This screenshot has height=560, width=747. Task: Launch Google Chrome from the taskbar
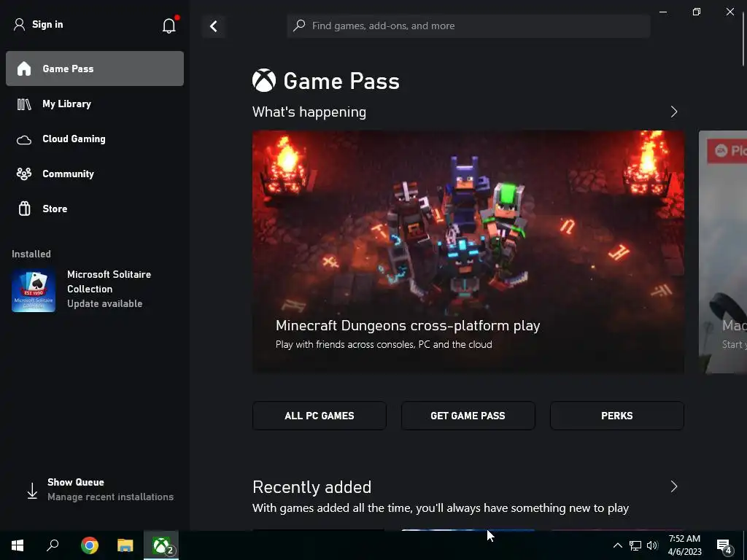pyautogui.click(x=90, y=545)
